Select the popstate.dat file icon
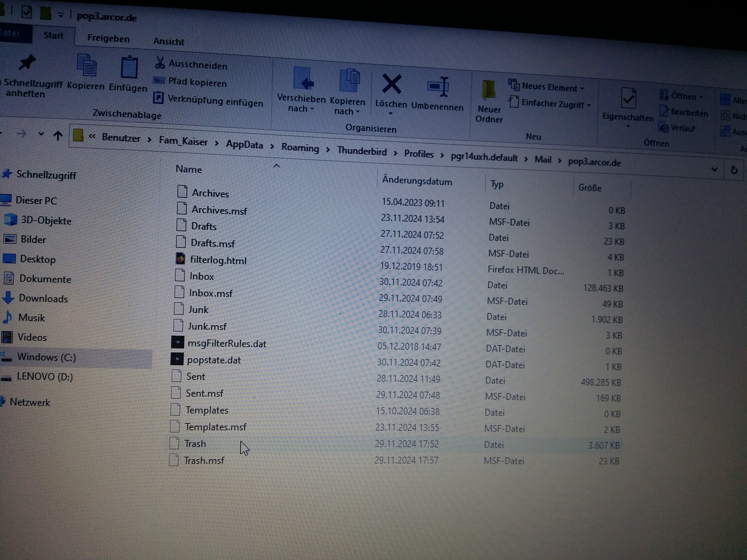 177,359
